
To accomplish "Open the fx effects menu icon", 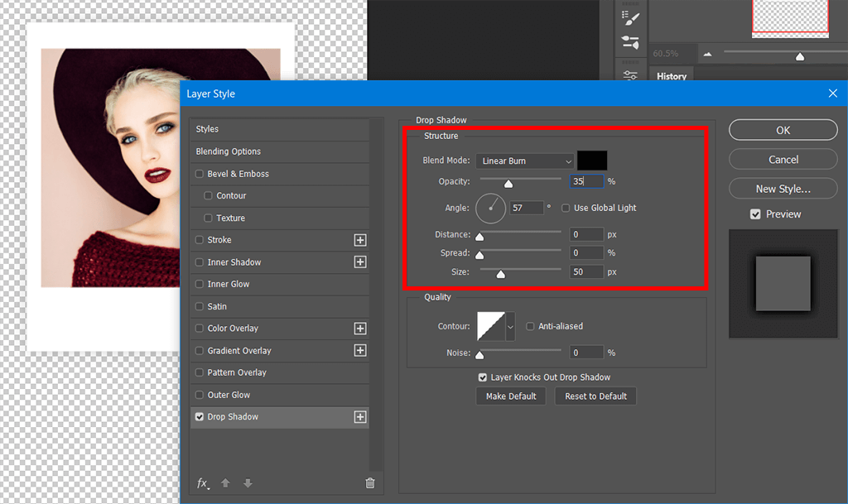I will pos(202,483).
